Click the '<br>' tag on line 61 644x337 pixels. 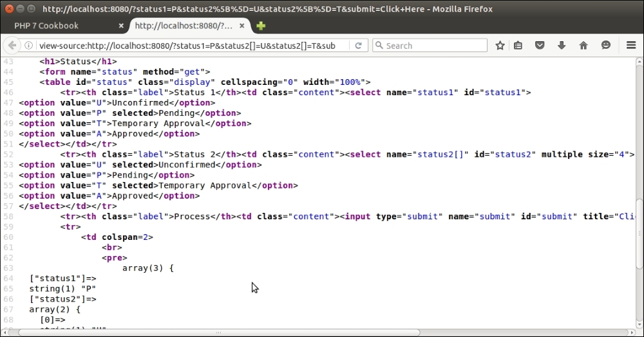pos(111,247)
